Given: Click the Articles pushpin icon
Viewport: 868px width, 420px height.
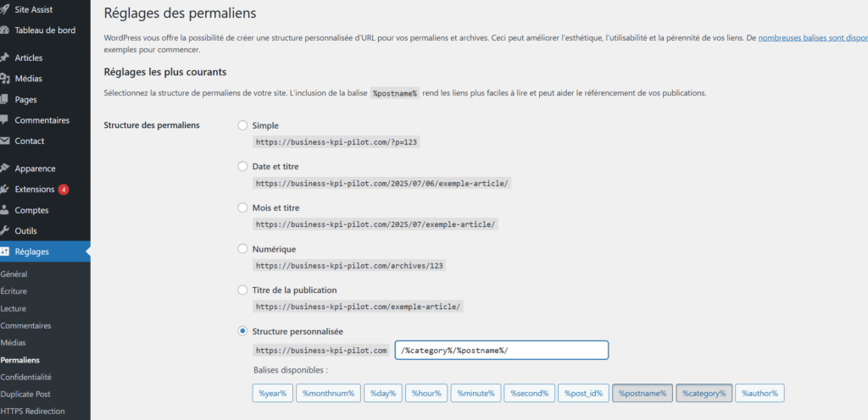Looking at the screenshot, I should coord(4,58).
